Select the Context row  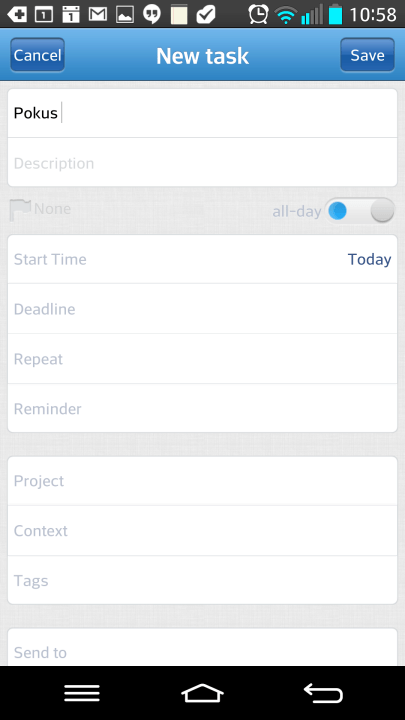pyautogui.click(x=202, y=531)
